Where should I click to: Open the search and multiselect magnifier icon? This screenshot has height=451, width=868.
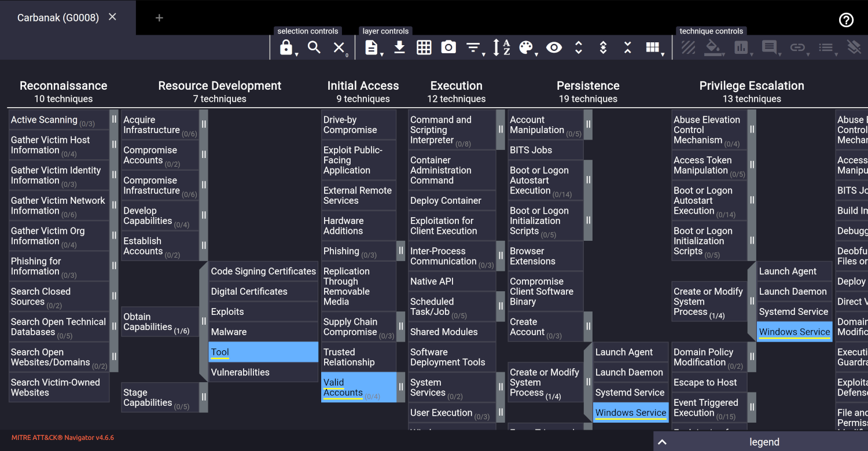[314, 47]
